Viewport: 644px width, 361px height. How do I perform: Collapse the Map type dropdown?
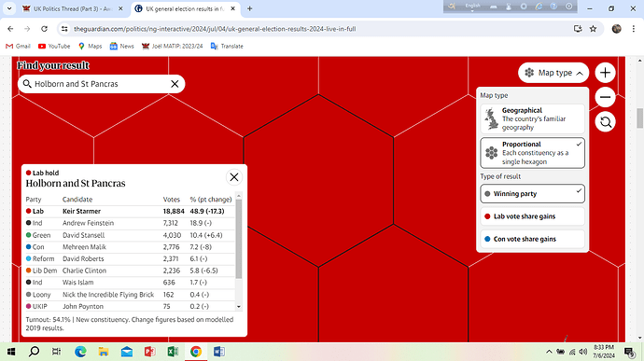coord(553,73)
